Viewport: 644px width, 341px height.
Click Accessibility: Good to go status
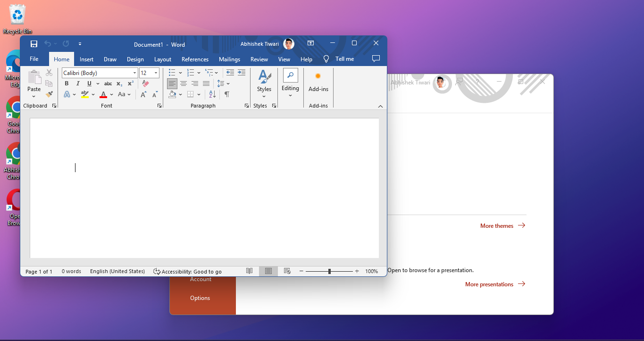click(187, 272)
